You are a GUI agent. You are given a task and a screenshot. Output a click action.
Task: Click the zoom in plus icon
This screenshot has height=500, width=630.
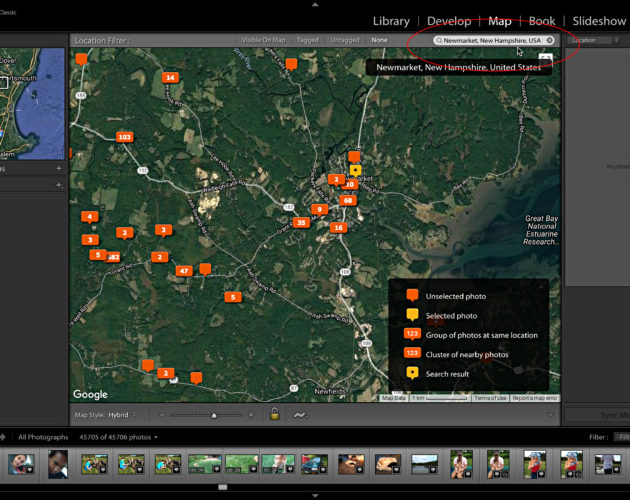coord(251,415)
